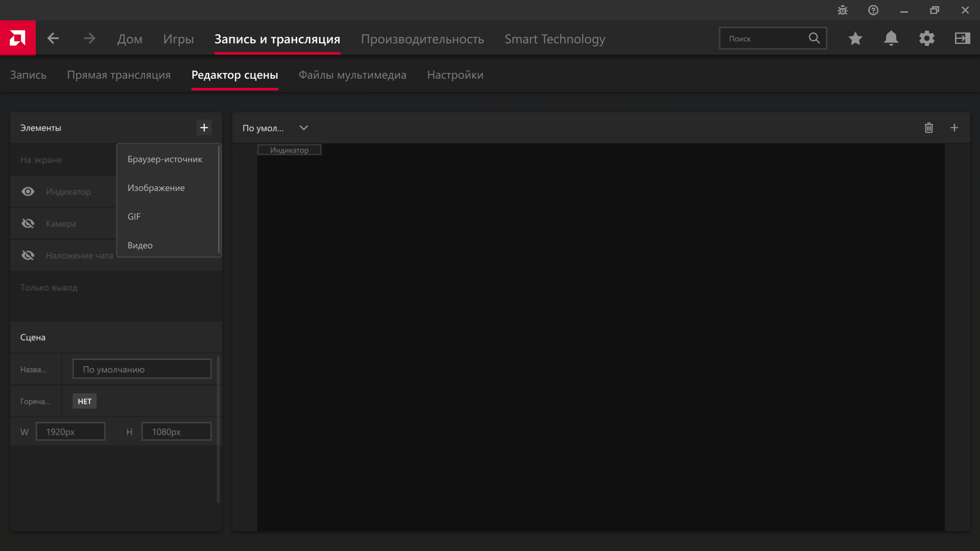The height and width of the screenshot is (551, 980).
Task: Close the AMD Software window
Action: coord(965,10)
